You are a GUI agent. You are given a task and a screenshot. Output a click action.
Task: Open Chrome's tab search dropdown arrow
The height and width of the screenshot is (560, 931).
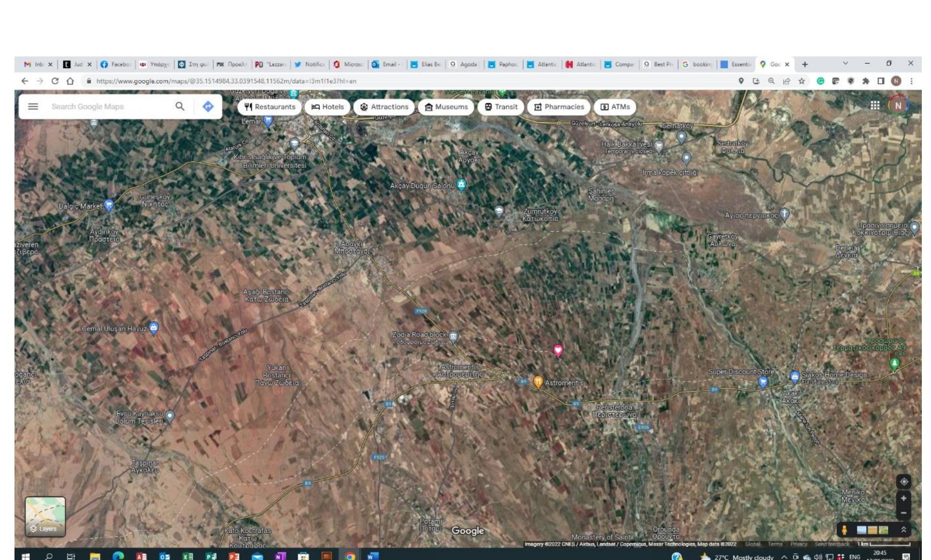845,63
